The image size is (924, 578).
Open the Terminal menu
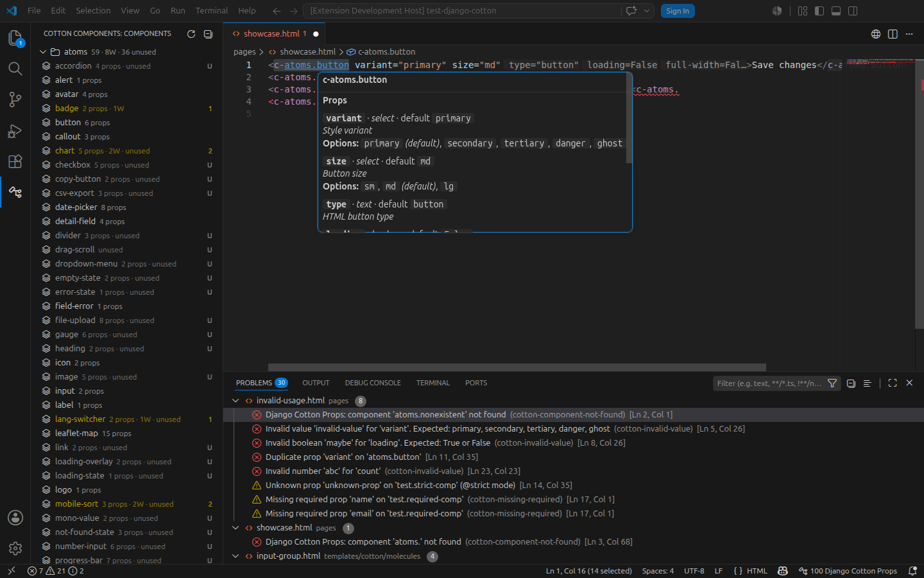pos(212,11)
